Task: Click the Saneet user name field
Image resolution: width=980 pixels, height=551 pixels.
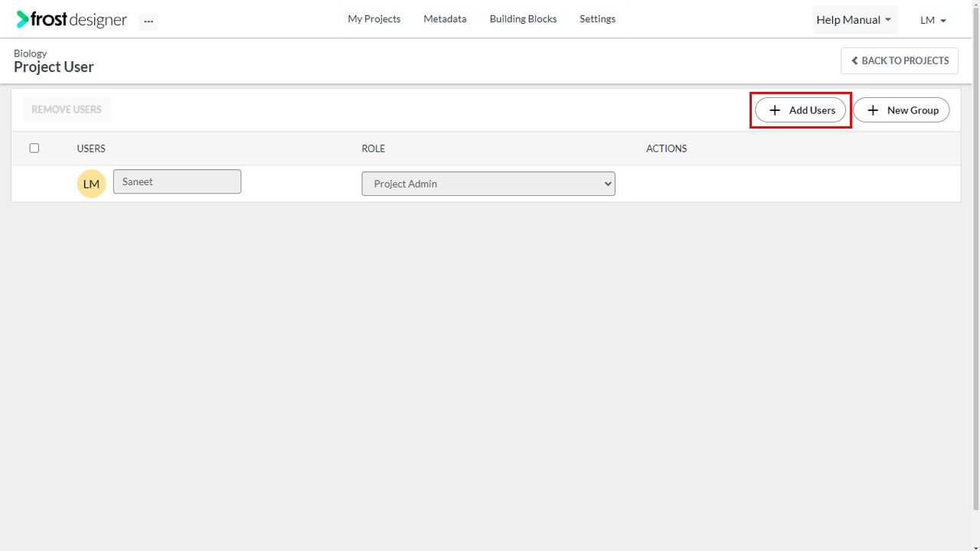Action: point(177,181)
